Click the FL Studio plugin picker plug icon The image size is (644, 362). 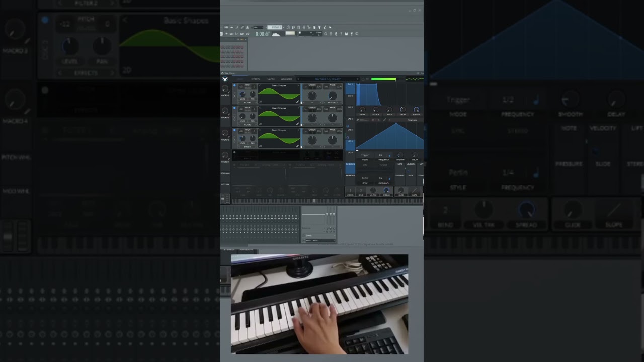319,27
